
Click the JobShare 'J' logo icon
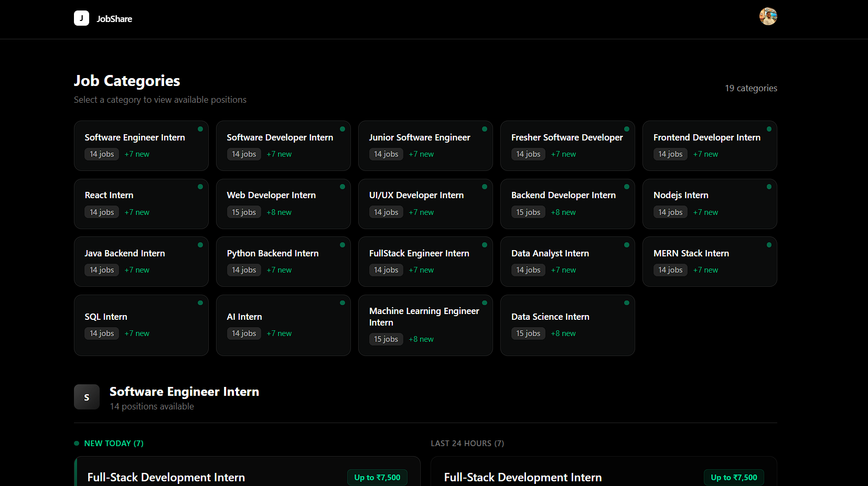81,18
